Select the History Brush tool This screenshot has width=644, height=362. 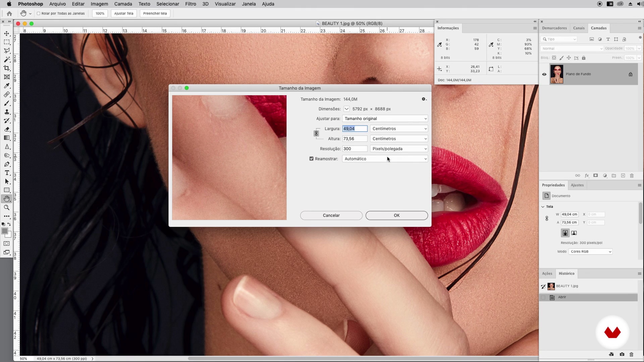click(7, 121)
